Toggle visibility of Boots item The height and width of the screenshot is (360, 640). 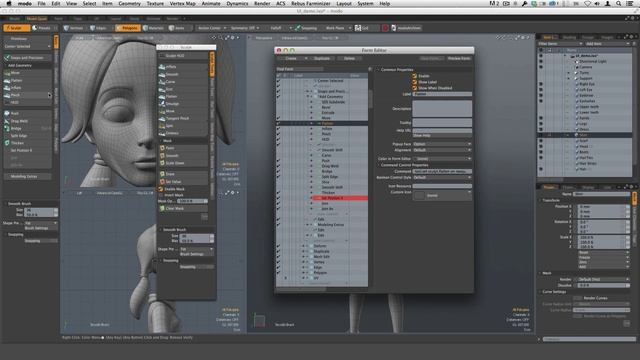pos(541,152)
